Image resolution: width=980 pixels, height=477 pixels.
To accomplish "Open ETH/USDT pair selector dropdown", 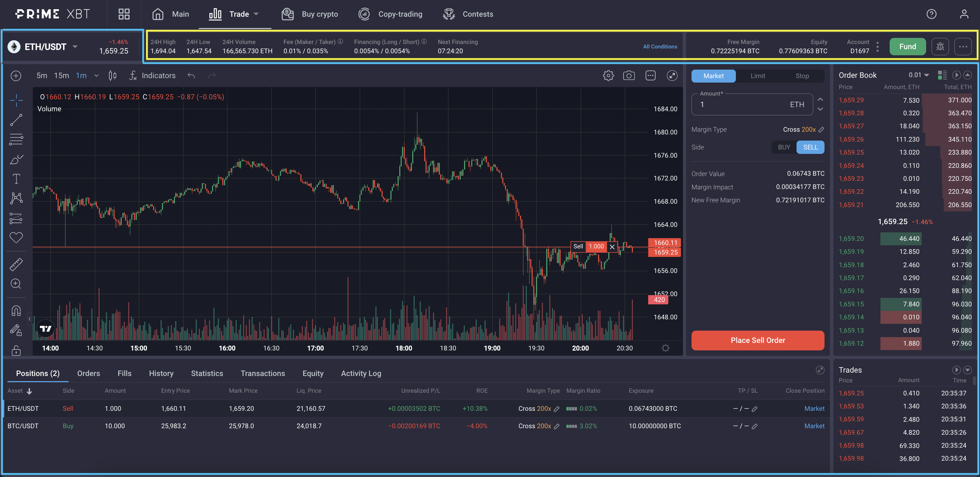I will [75, 46].
